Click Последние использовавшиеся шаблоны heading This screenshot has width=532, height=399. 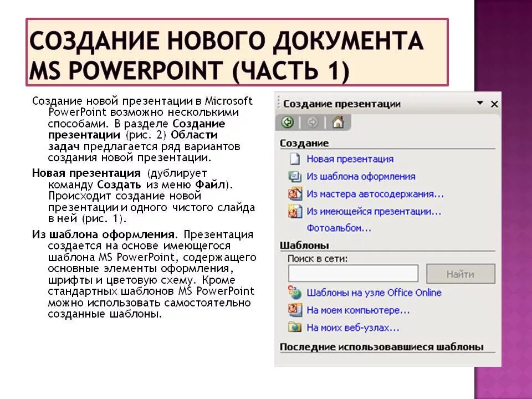click(381, 347)
